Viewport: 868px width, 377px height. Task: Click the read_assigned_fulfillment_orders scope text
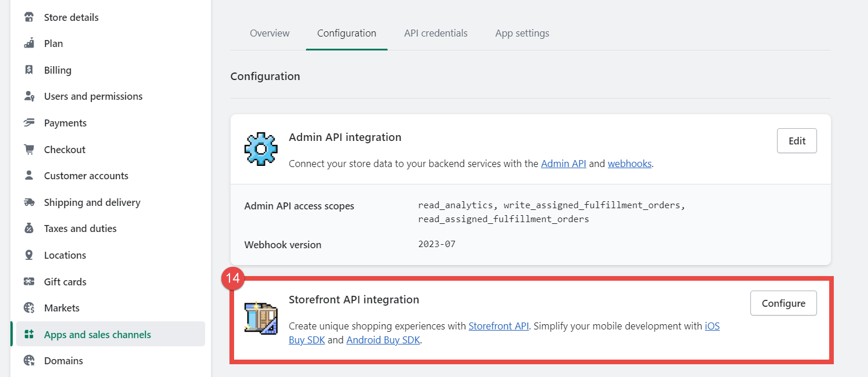[504, 219]
